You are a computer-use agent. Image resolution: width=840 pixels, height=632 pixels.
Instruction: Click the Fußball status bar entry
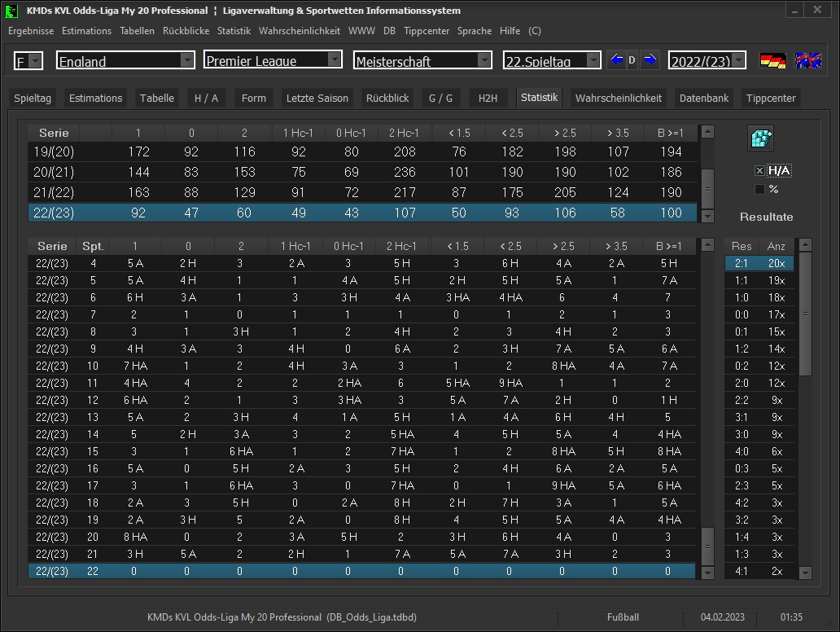tap(623, 617)
